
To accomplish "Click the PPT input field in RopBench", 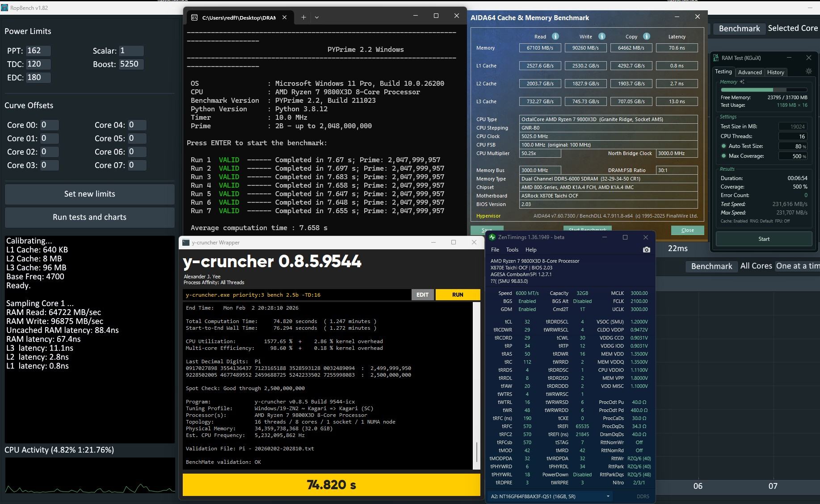I will [38, 51].
